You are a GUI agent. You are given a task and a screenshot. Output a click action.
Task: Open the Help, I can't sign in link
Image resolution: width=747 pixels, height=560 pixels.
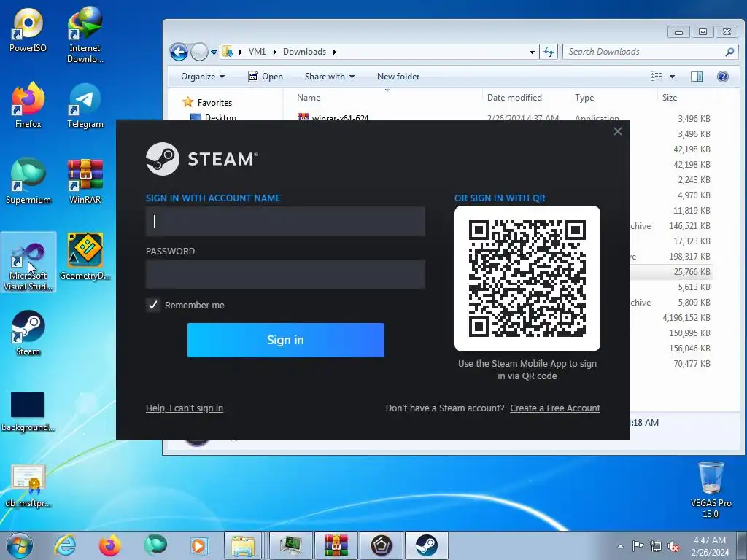pos(185,408)
